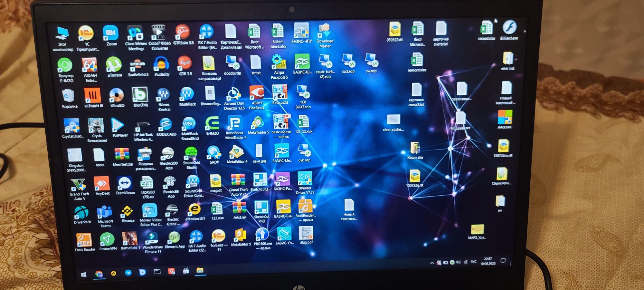This screenshot has width=644, height=290.
Task: Open the Zoom desktop shortcut
Action: coord(111,35)
